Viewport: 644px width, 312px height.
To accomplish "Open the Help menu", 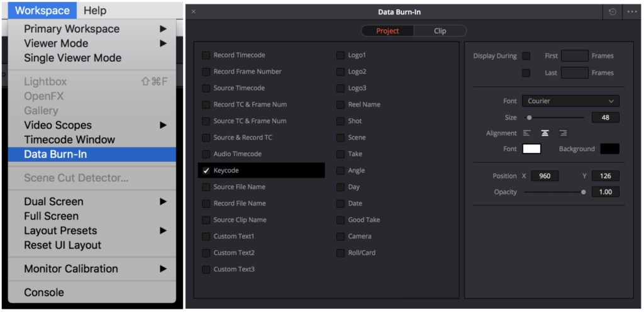I will point(95,10).
